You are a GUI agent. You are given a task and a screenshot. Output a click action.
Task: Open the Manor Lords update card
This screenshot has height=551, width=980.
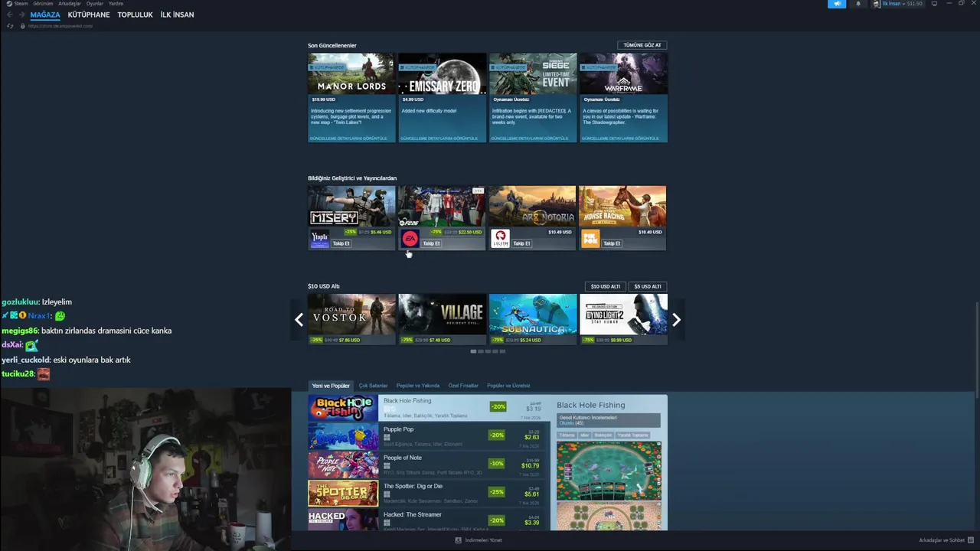[x=351, y=97]
